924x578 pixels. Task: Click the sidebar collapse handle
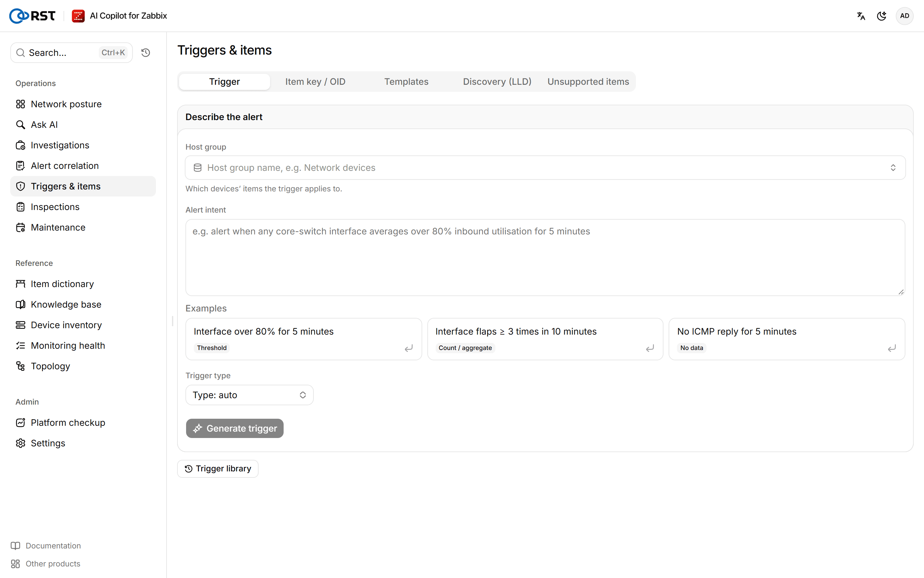pyautogui.click(x=173, y=321)
